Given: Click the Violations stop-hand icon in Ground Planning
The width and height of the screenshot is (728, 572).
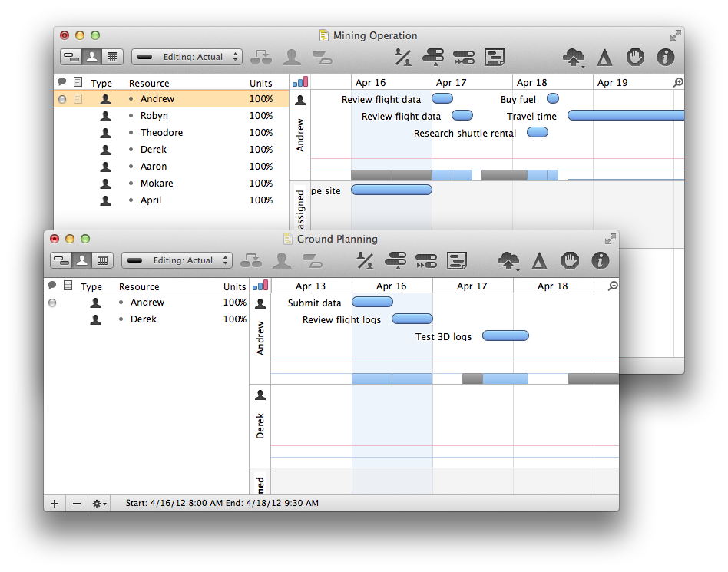Looking at the screenshot, I should tap(569, 260).
